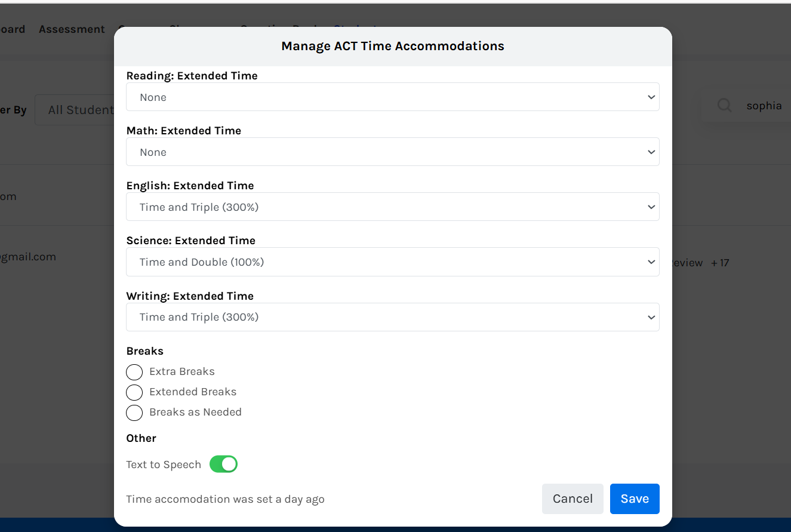The height and width of the screenshot is (532, 791).
Task: Click the +17 more tags indicator
Action: tap(720, 263)
